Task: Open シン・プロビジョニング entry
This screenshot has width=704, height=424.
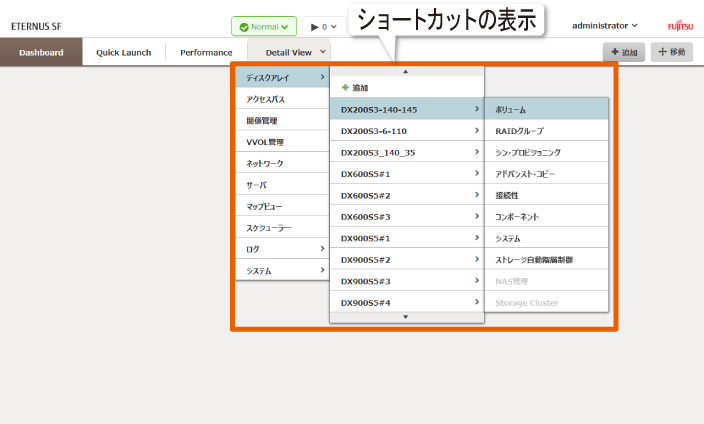Action: click(546, 152)
